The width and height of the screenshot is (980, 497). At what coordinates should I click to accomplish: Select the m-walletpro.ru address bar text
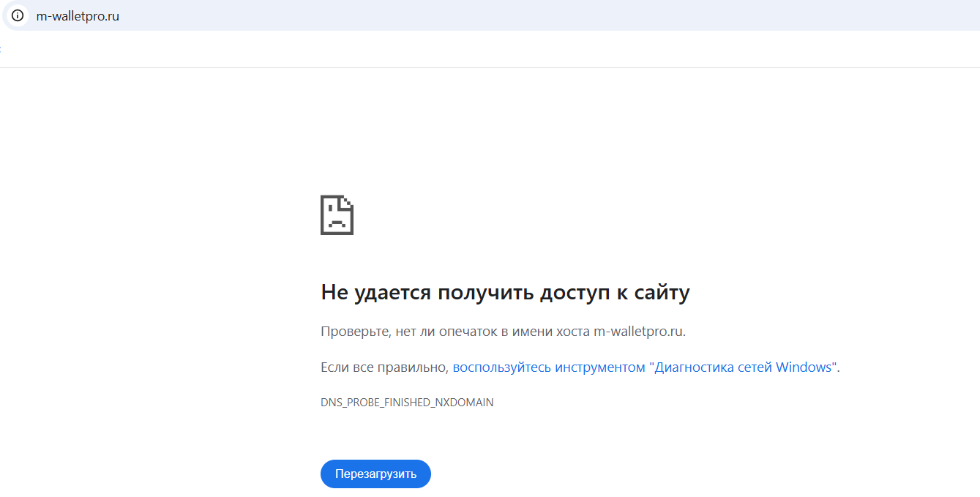[x=78, y=16]
